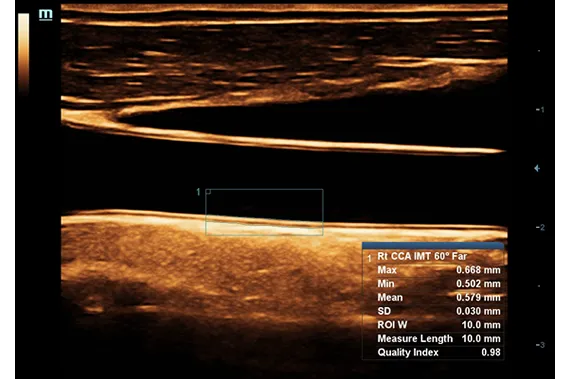Click the amber grayscale map bar
This screenshot has height=380, width=570.
point(24,54)
